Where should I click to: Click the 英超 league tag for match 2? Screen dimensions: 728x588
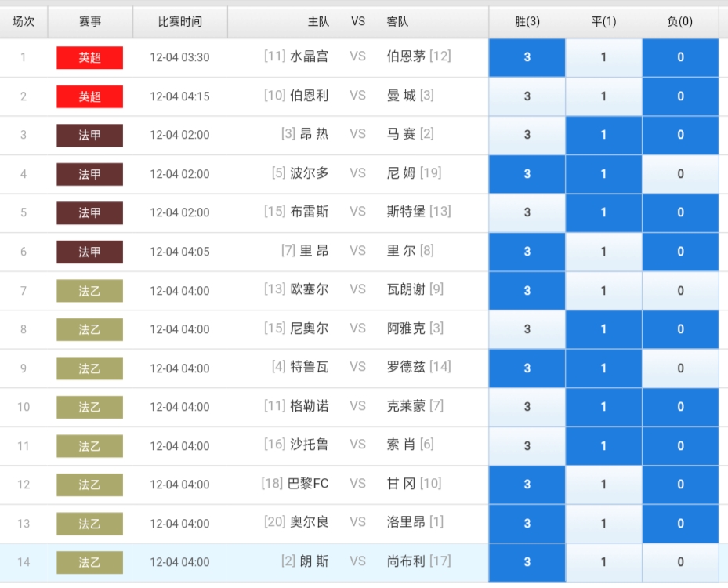pos(89,96)
